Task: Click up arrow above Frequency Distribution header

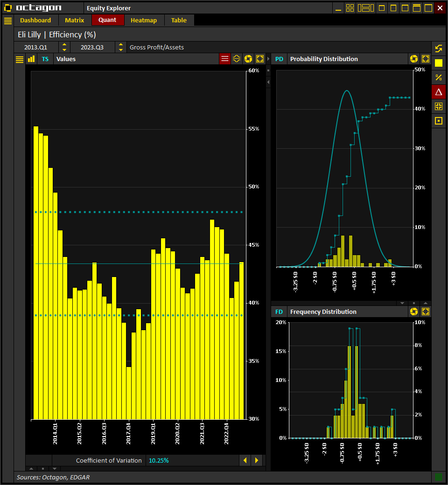Action: [426, 303]
